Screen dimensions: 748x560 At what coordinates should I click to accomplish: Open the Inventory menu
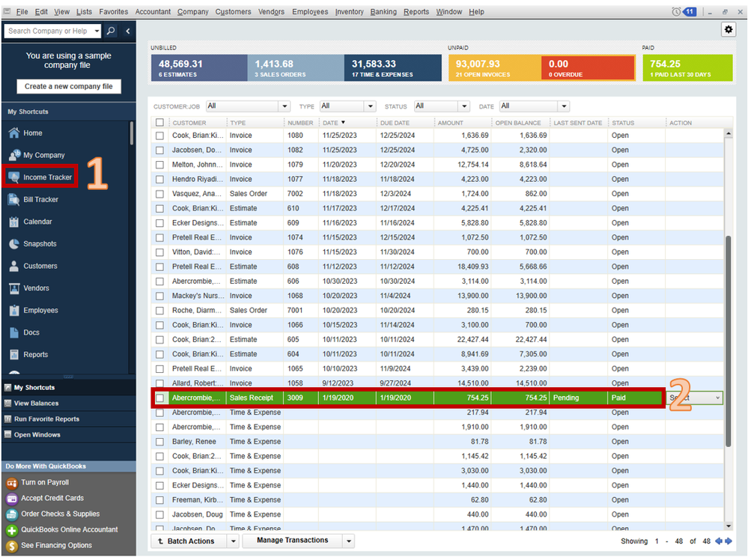[x=349, y=12]
